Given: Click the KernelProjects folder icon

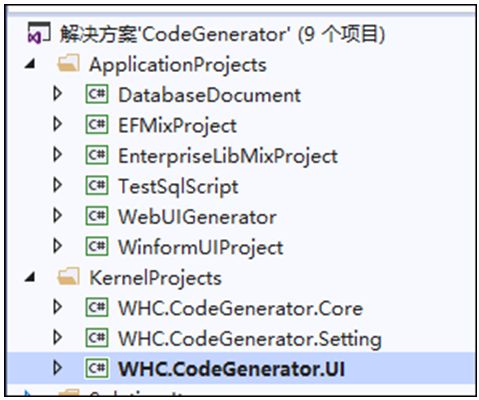Looking at the screenshot, I should point(68,277).
